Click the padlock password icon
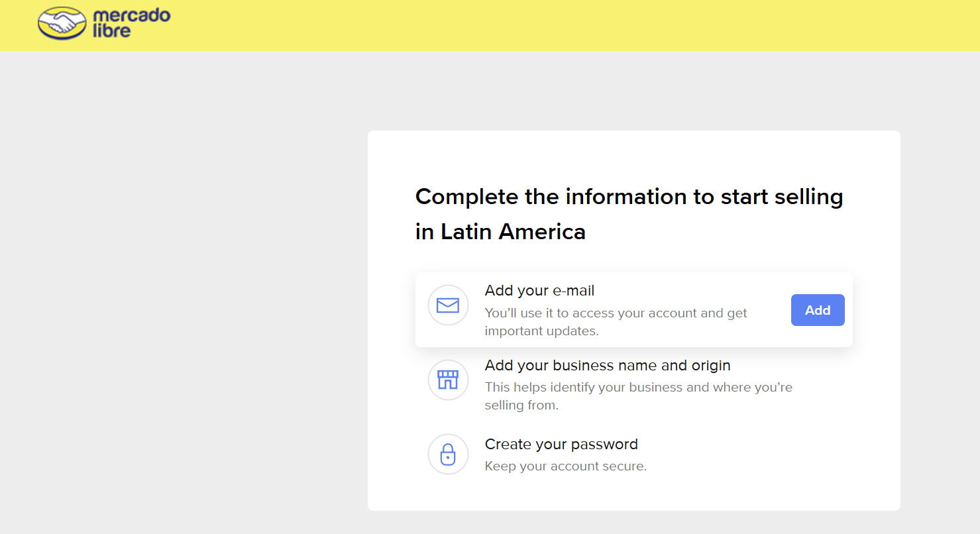 pos(448,454)
